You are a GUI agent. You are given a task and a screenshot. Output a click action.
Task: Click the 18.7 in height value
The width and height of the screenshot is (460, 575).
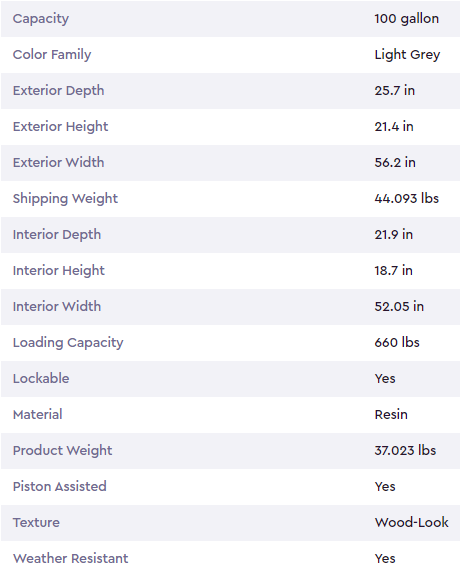[394, 270]
